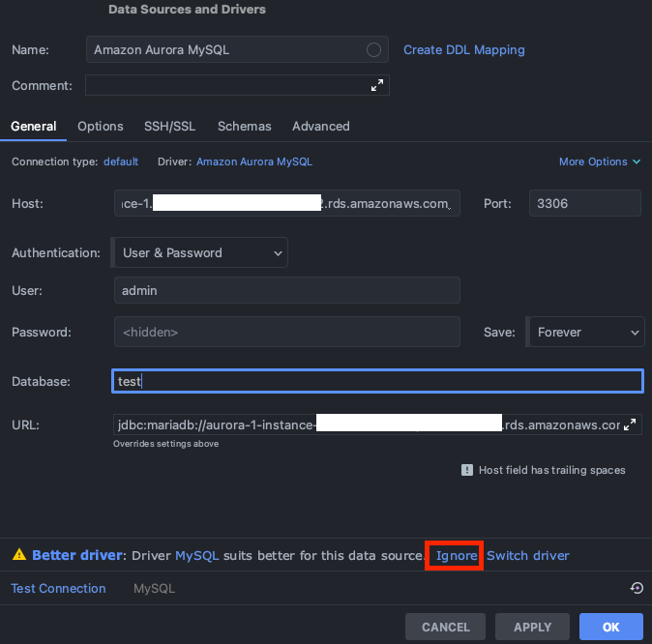Click the MySQL driver link in warning
The width and height of the screenshot is (652, 644).
click(196, 555)
